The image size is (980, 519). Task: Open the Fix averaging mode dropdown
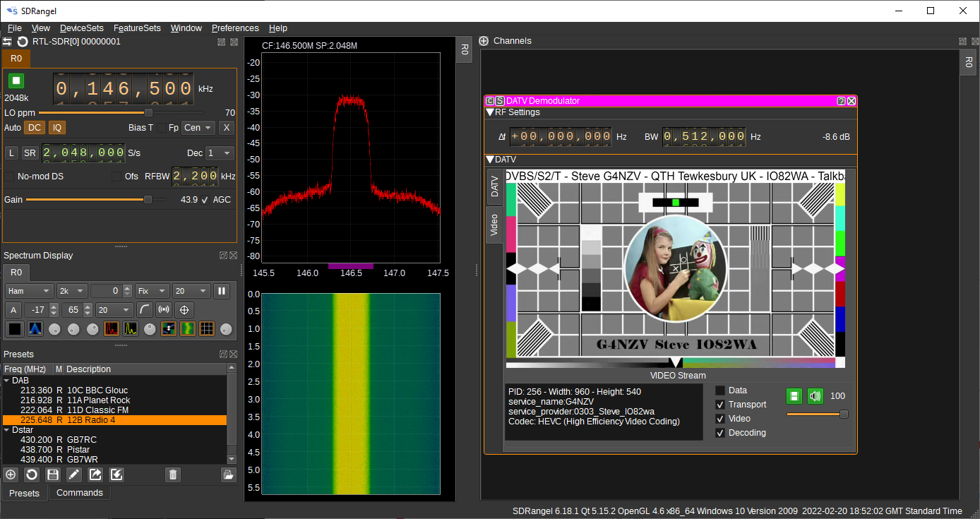point(153,291)
